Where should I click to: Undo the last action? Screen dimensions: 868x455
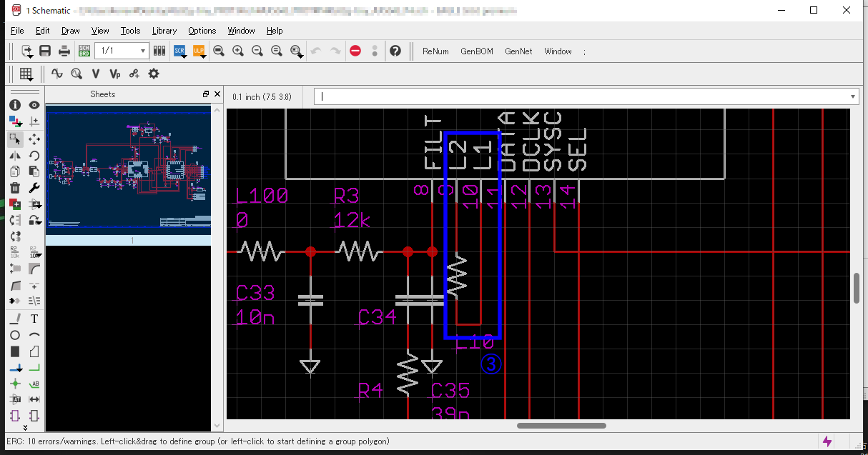(316, 51)
